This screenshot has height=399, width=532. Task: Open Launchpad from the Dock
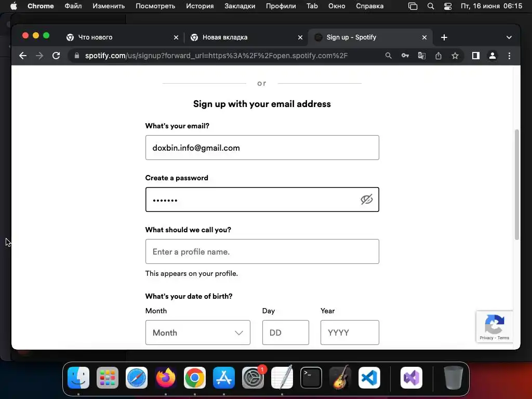[108, 378]
